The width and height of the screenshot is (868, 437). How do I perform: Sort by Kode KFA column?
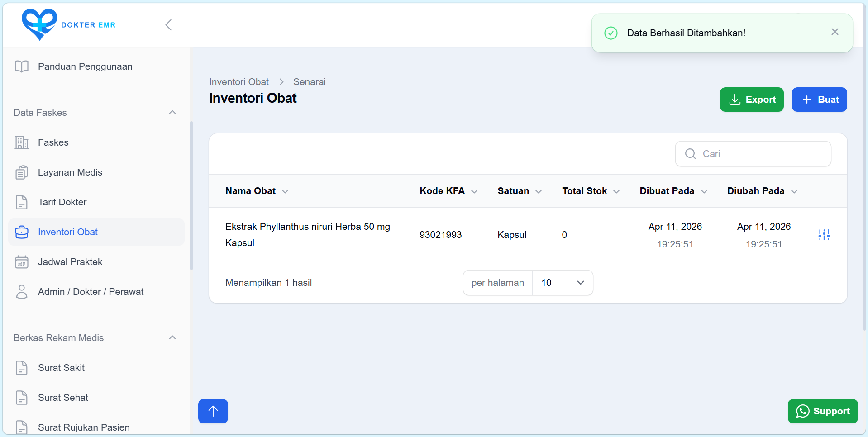coord(448,191)
